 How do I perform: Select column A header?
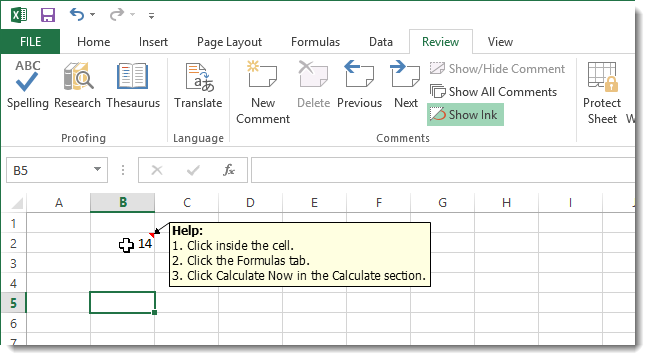coord(59,203)
